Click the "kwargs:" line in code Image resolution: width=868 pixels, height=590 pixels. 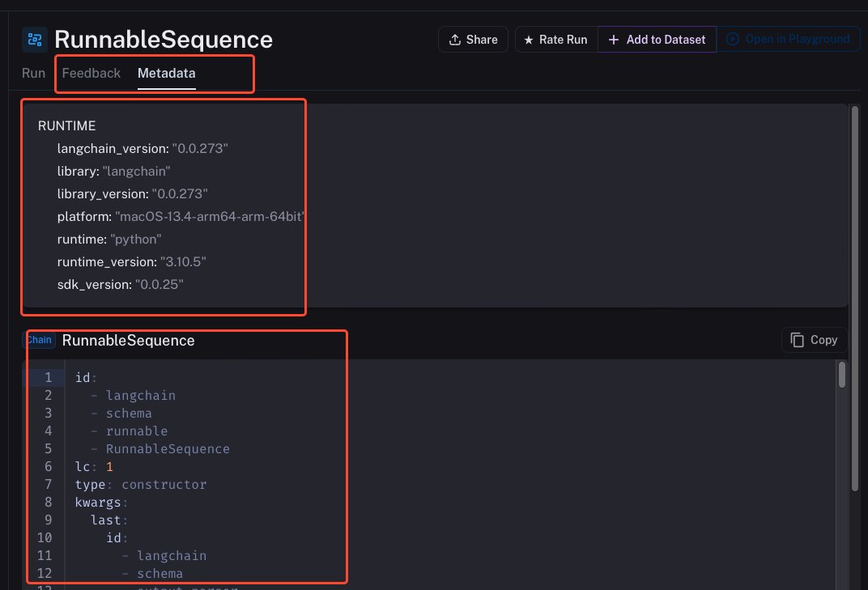click(x=101, y=503)
